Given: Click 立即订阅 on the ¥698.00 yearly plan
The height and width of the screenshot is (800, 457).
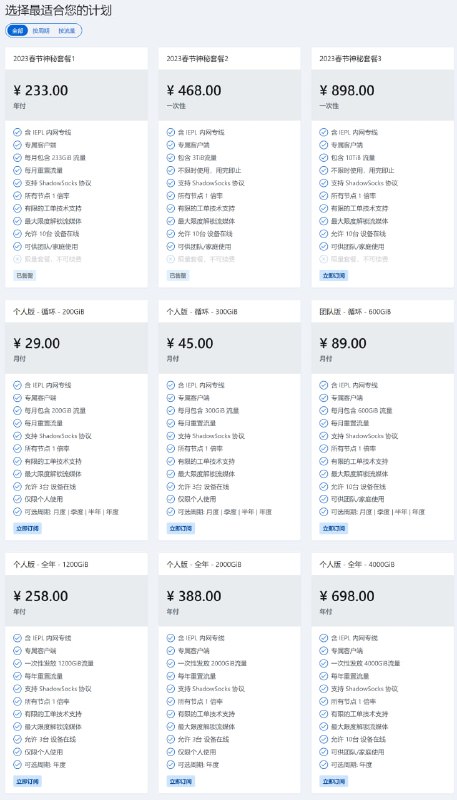Looking at the screenshot, I should coord(334,781).
